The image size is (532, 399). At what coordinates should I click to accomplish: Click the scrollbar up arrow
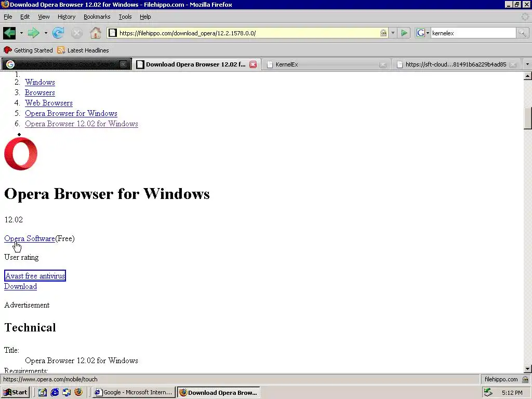point(528,76)
